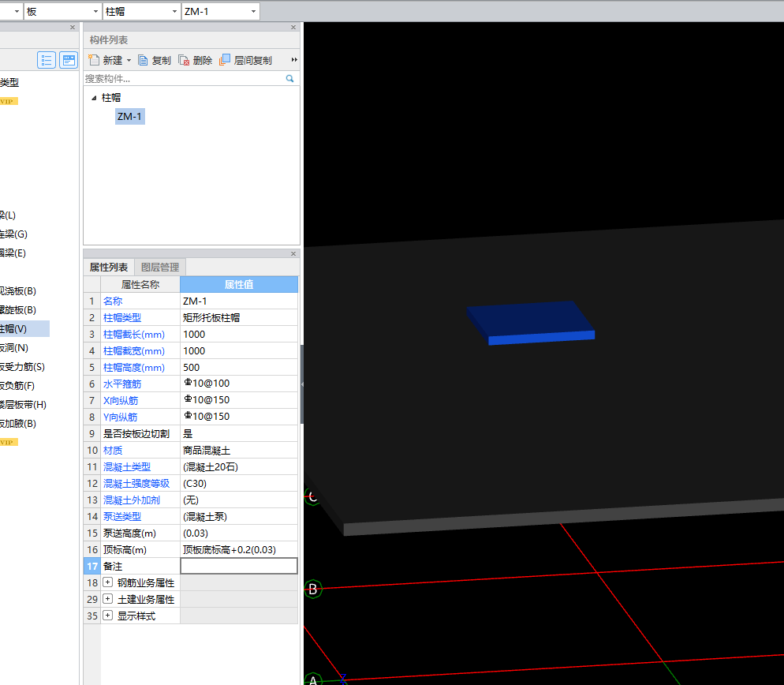Select 板负筋(F) in navigation list
The height and width of the screenshot is (685, 784).
click(17, 386)
